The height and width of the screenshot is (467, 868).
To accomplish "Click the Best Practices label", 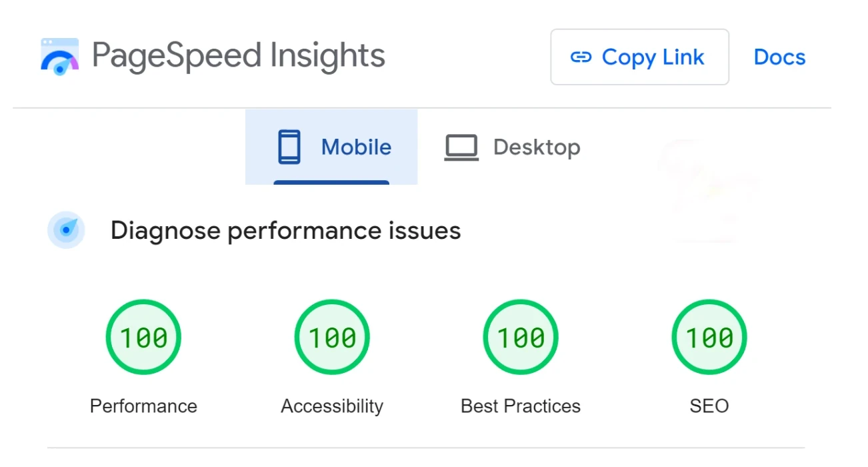I will click(x=521, y=406).
